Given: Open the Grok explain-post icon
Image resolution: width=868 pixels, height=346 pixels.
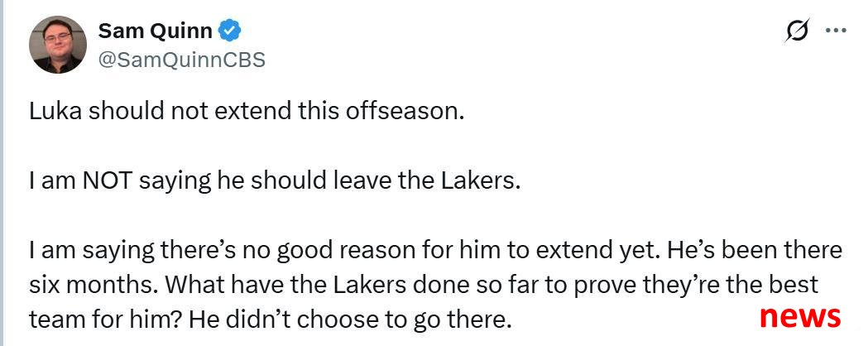Looking at the screenshot, I should tap(797, 31).
